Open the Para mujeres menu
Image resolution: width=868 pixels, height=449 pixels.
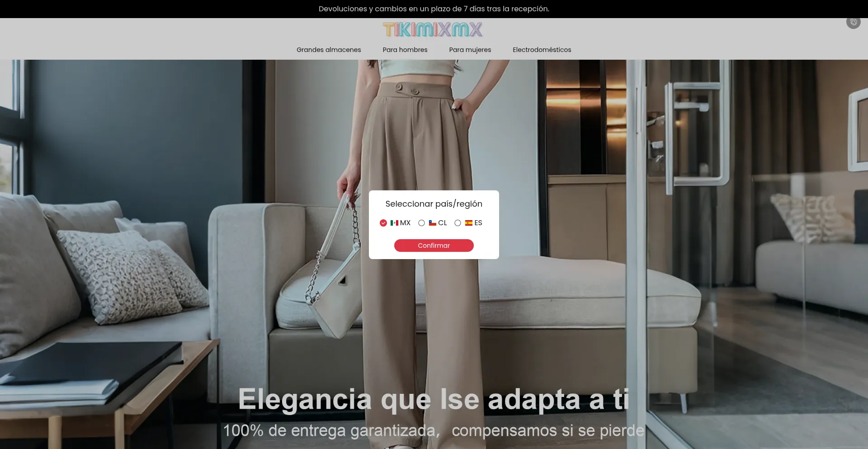[470, 50]
